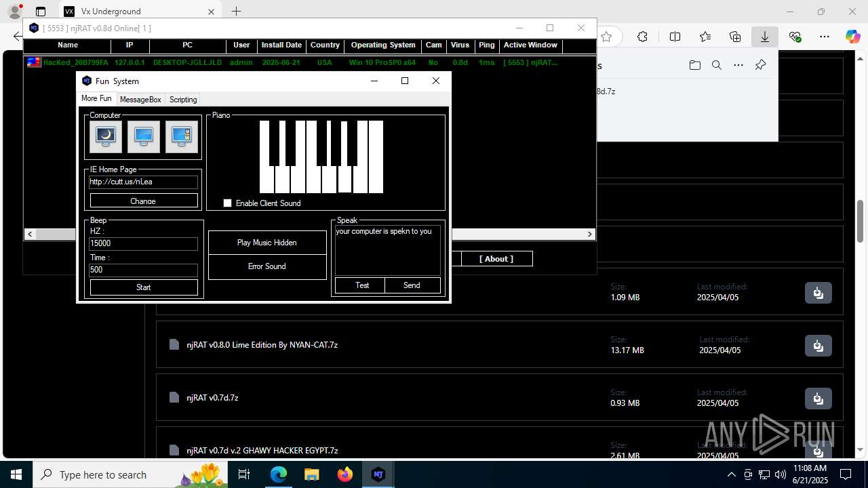Image resolution: width=868 pixels, height=488 pixels.
Task: Click IE Home Page URL field
Action: pyautogui.click(x=144, y=182)
